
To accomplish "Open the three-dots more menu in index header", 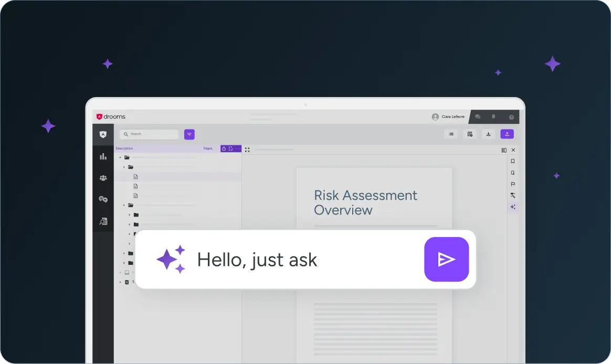I will pyautogui.click(x=238, y=149).
